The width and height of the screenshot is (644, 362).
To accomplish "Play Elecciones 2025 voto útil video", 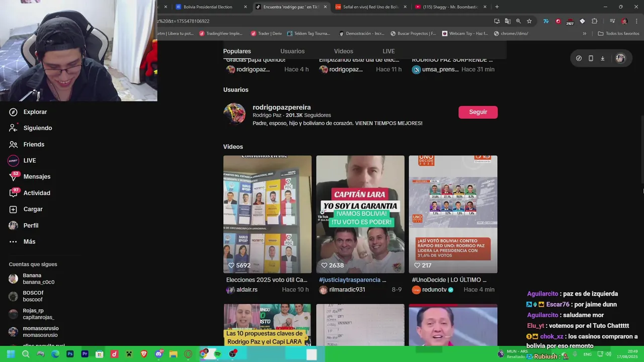I will coord(267,214).
